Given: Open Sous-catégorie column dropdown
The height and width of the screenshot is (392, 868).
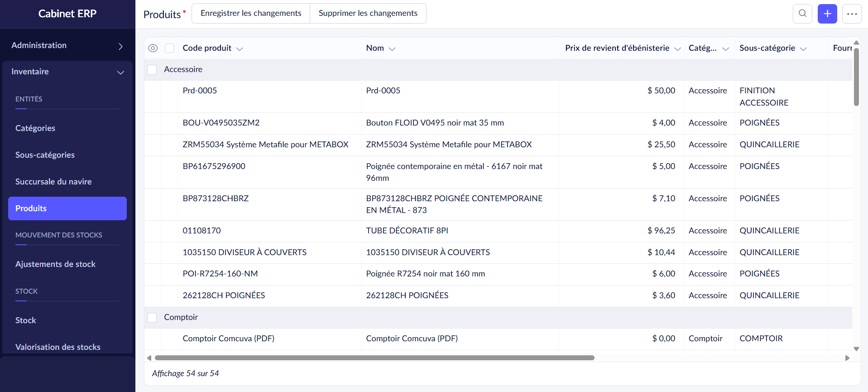Looking at the screenshot, I should 803,49.
